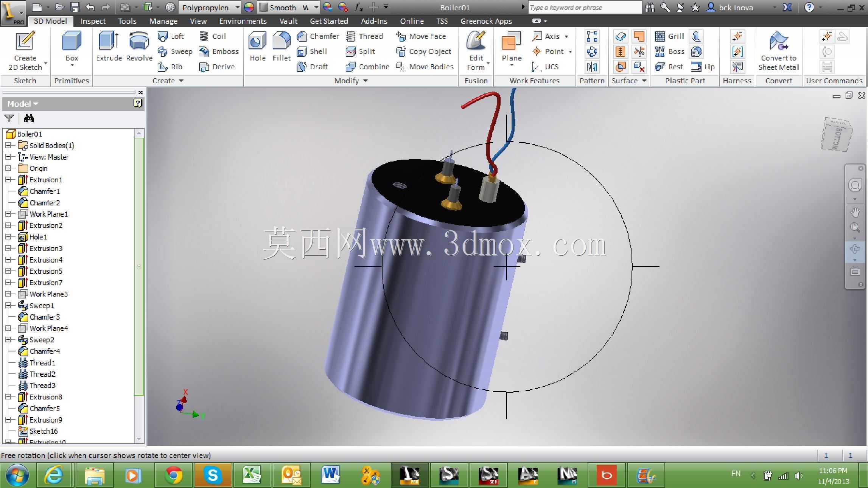This screenshot has width=868, height=488.
Task: Open the Tools tab
Action: pos(127,21)
